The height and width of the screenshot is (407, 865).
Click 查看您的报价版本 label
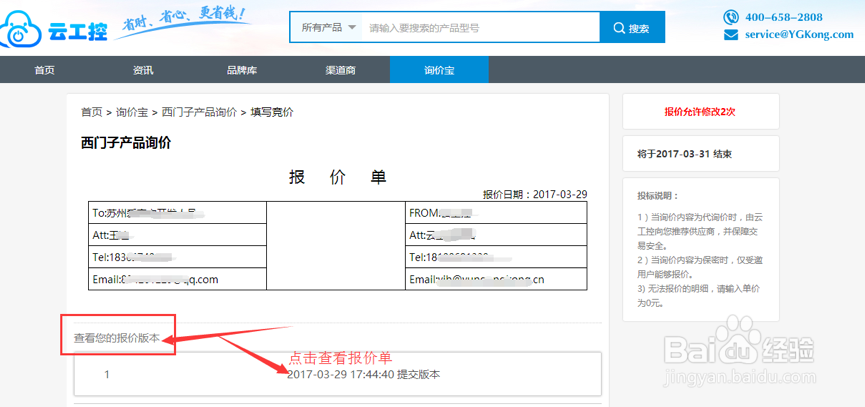pyautogui.click(x=118, y=338)
